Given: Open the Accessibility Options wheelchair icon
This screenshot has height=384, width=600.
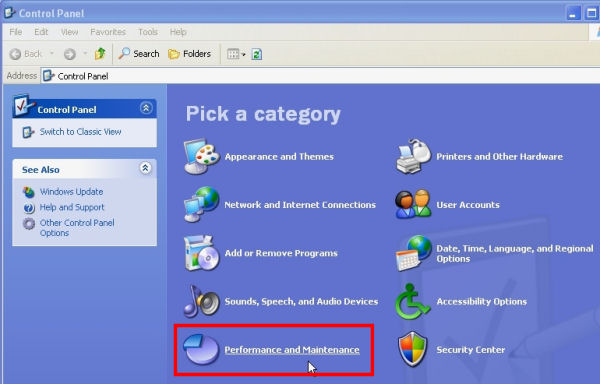Looking at the screenshot, I should click(412, 301).
